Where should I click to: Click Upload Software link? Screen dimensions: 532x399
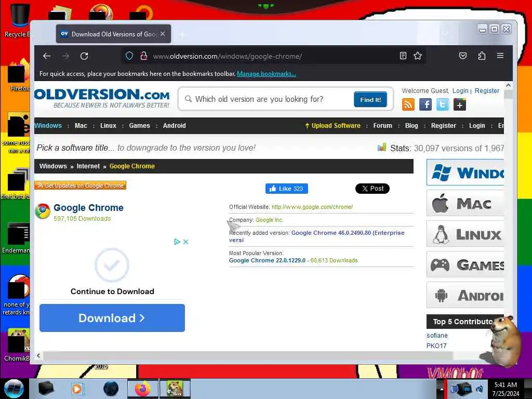coord(332,126)
